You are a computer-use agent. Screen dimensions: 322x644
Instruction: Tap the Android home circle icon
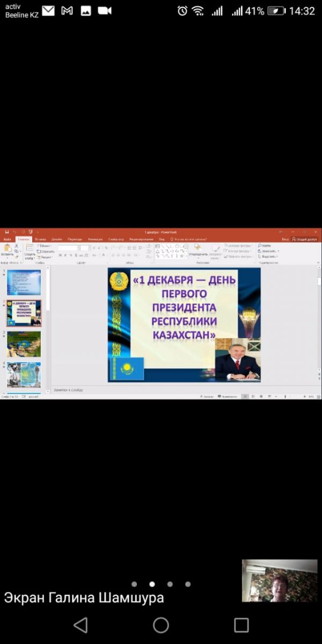[x=161, y=625]
